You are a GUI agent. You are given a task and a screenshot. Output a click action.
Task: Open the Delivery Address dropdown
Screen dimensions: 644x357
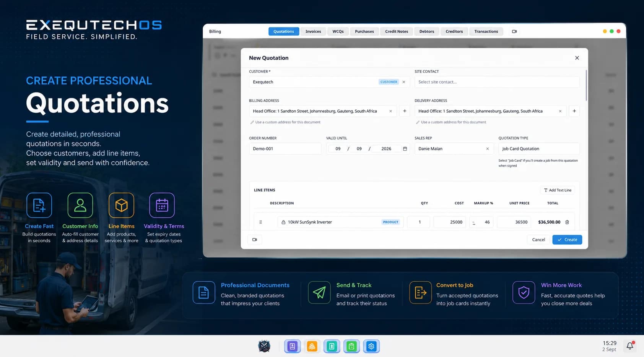click(490, 111)
